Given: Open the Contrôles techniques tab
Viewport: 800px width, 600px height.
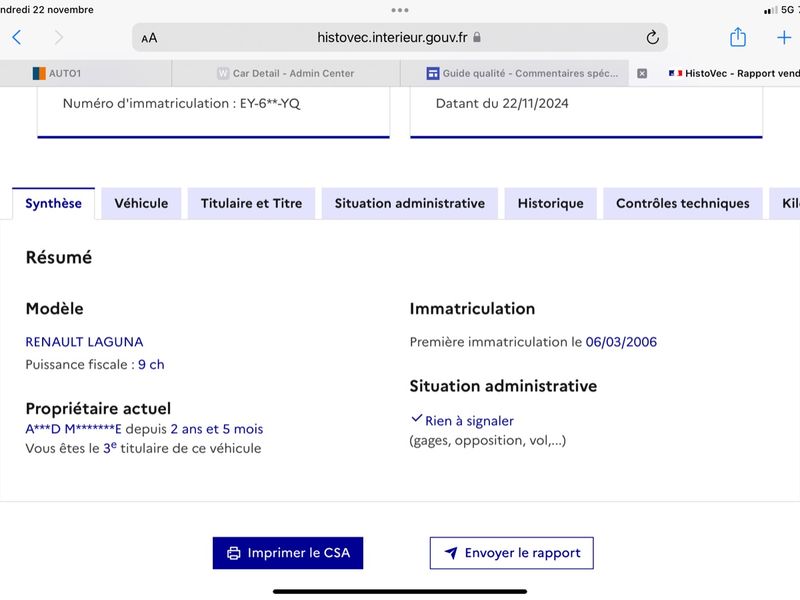Looking at the screenshot, I should tap(682, 203).
